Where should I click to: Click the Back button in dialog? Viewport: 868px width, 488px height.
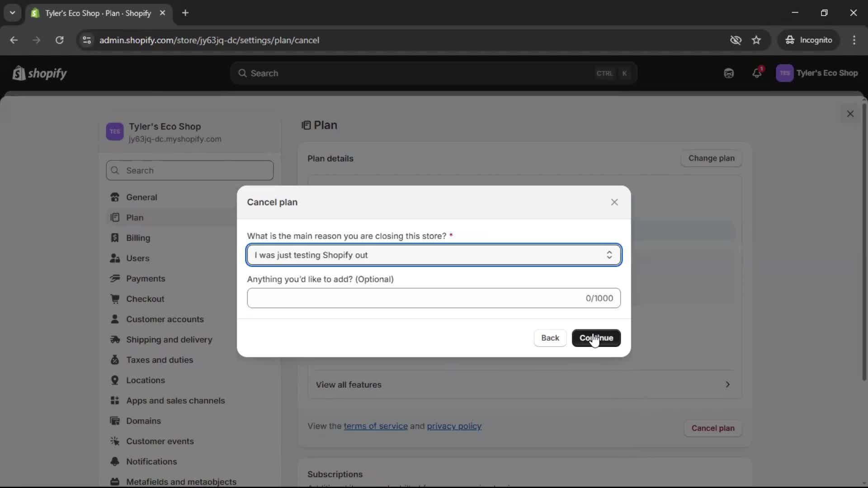550,338
